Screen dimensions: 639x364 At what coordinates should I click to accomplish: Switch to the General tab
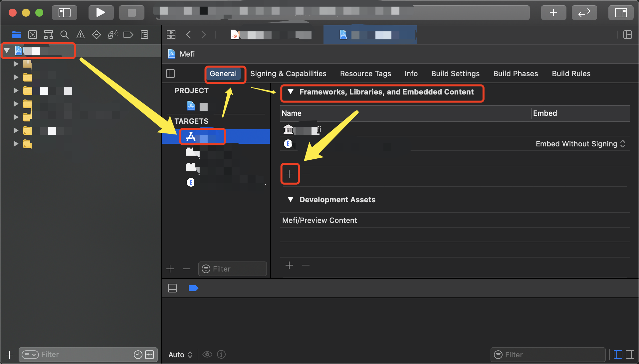(x=223, y=74)
